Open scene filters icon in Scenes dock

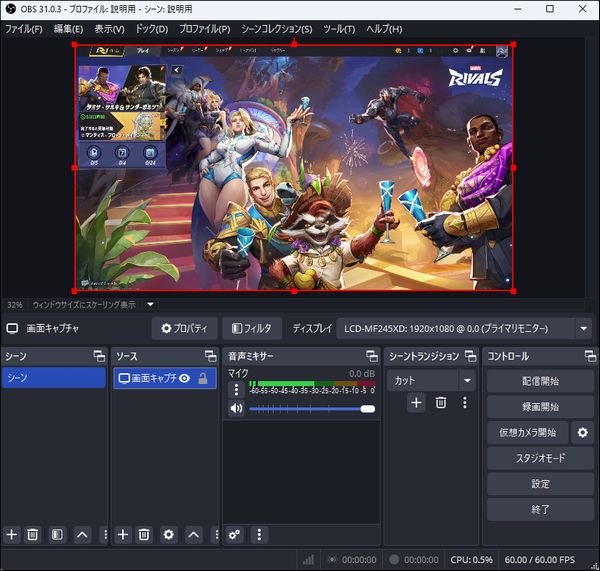pyautogui.click(x=57, y=534)
